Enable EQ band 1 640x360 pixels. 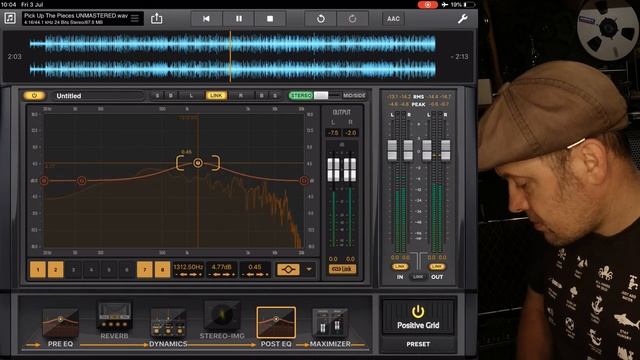coord(38,269)
